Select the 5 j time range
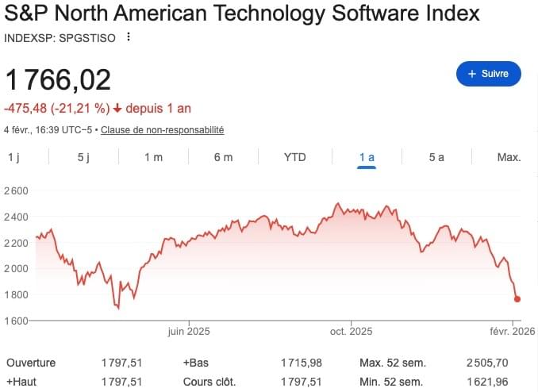538x392 pixels. [84, 157]
